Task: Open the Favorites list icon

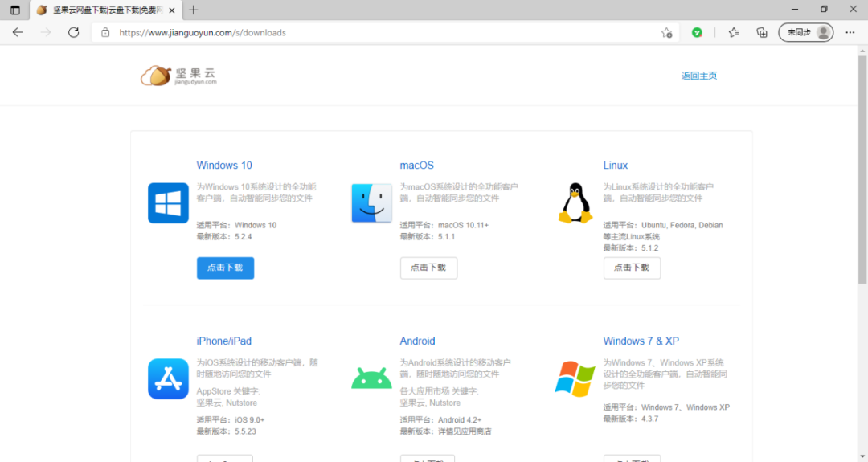Action: (x=734, y=33)
